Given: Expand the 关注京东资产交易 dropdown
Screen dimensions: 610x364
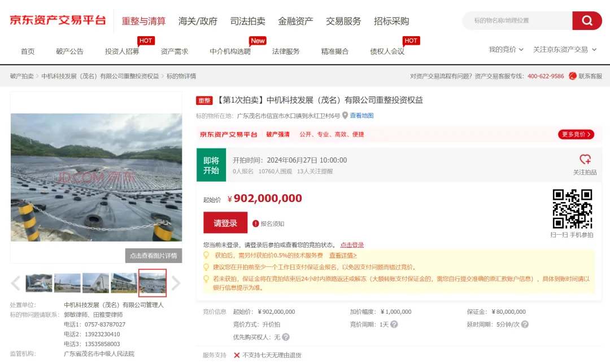Looking at the screenshot, I should pos(564,50).
